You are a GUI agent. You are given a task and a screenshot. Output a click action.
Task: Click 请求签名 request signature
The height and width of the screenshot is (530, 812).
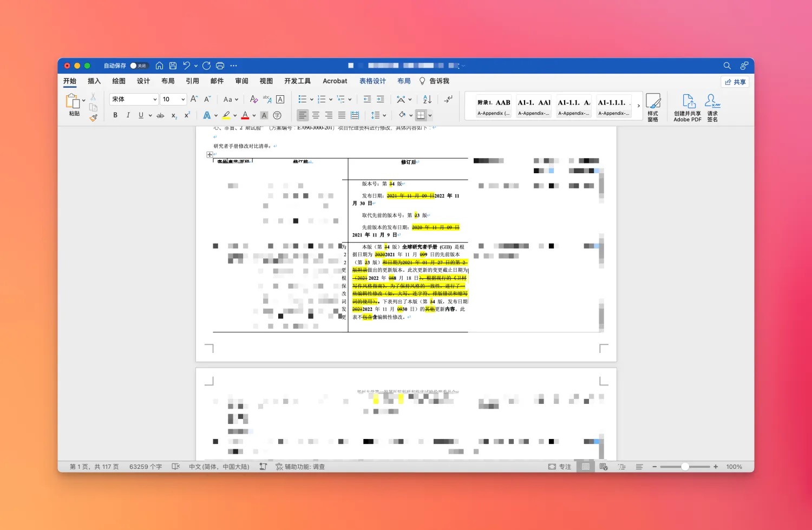712,107
